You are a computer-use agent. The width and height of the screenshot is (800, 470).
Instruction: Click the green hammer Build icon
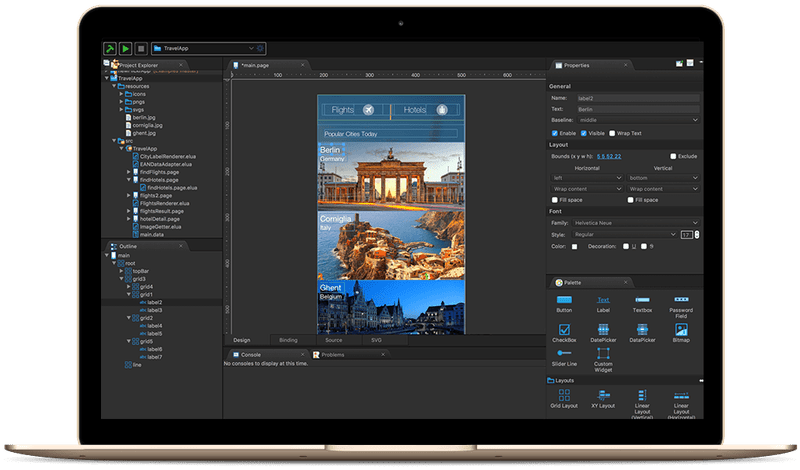110,48
